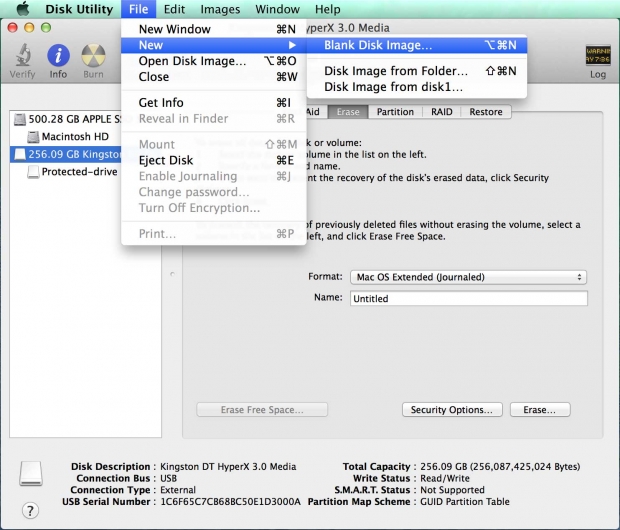620x530 pixels.
Task: Open the Apple menu
Action: 22,9
